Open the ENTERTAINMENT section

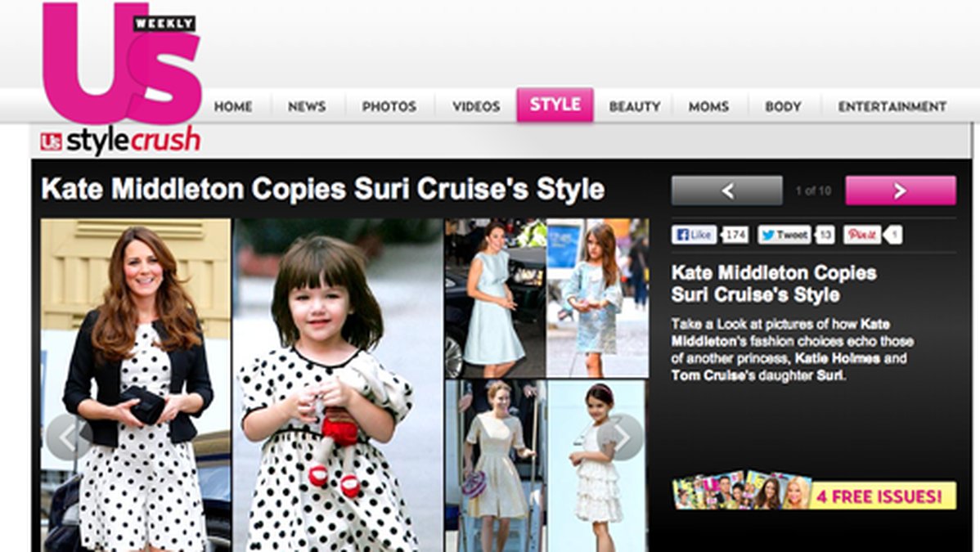click(892, 107)
